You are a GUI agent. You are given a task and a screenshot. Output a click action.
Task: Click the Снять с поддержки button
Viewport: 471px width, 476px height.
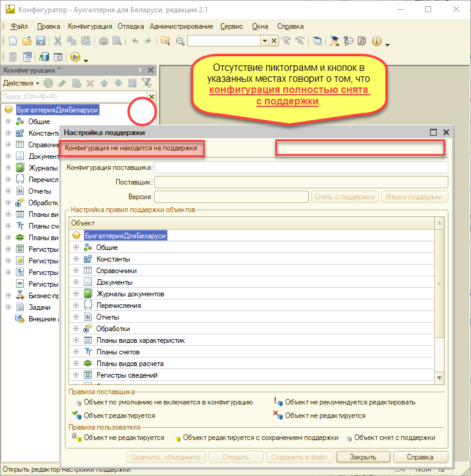[x=344, y=197]
